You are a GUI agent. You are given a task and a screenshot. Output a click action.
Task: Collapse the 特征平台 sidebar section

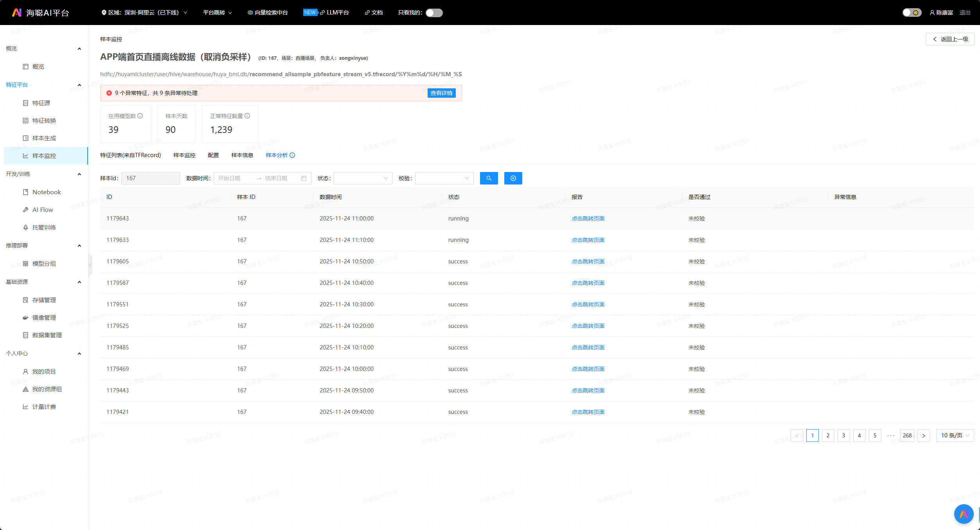(79, 85)
